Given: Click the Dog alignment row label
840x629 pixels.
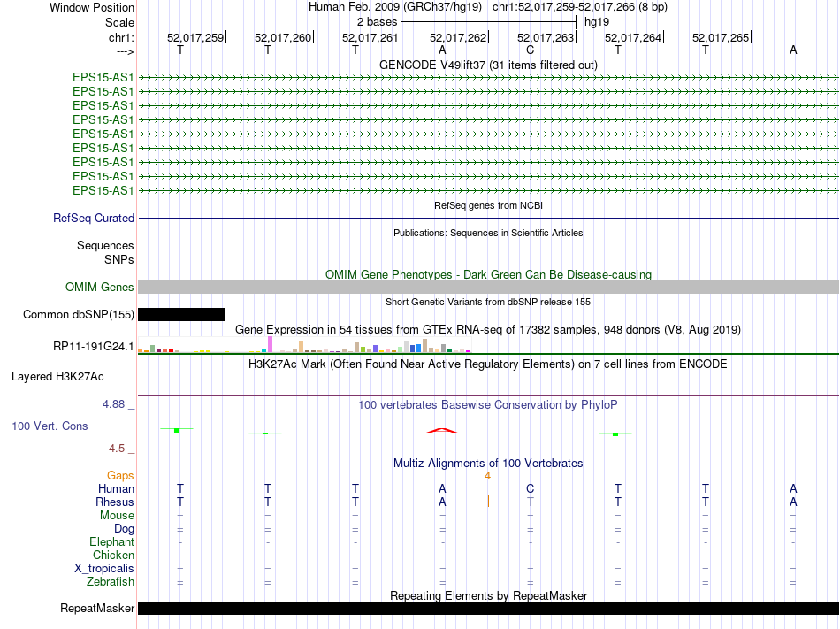Looking at the screenshot, I should pyautogui.click(x=124, y=529).
